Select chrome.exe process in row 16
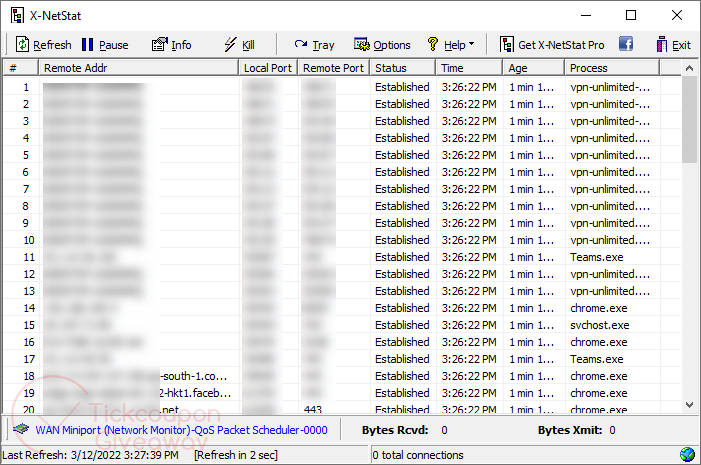Image resolution: width=701 pixels, height=465 pixels. click(x=599, y=342)
